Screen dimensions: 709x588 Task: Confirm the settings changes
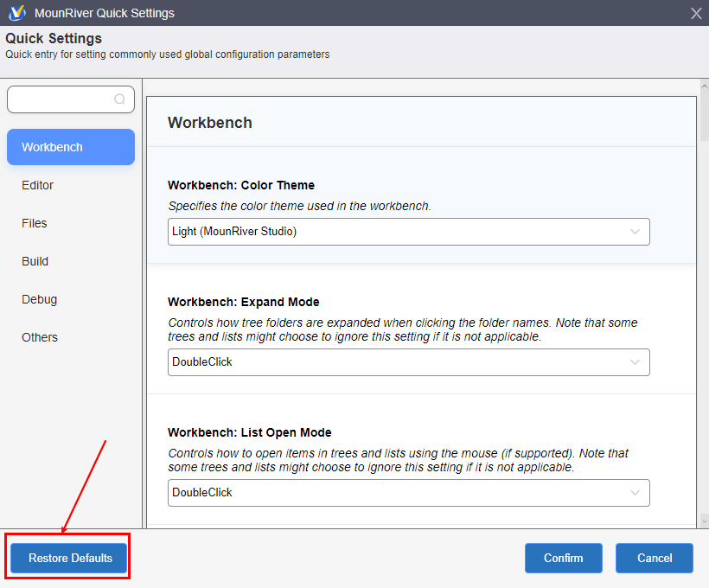[564, 558]
